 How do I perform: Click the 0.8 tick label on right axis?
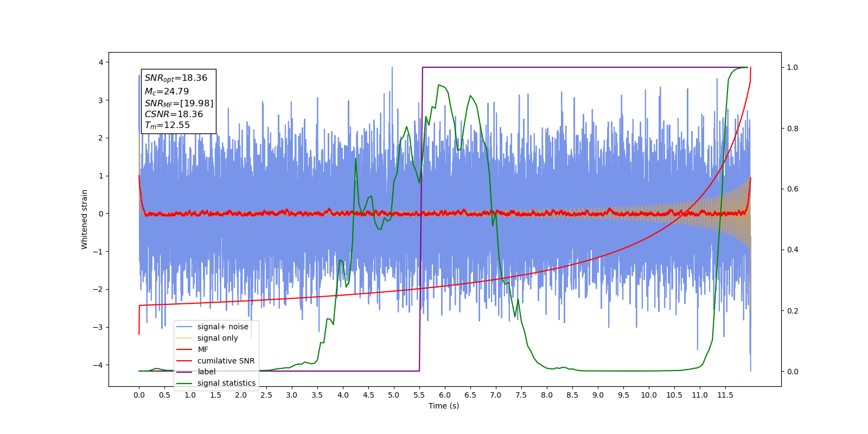[793, 129]
